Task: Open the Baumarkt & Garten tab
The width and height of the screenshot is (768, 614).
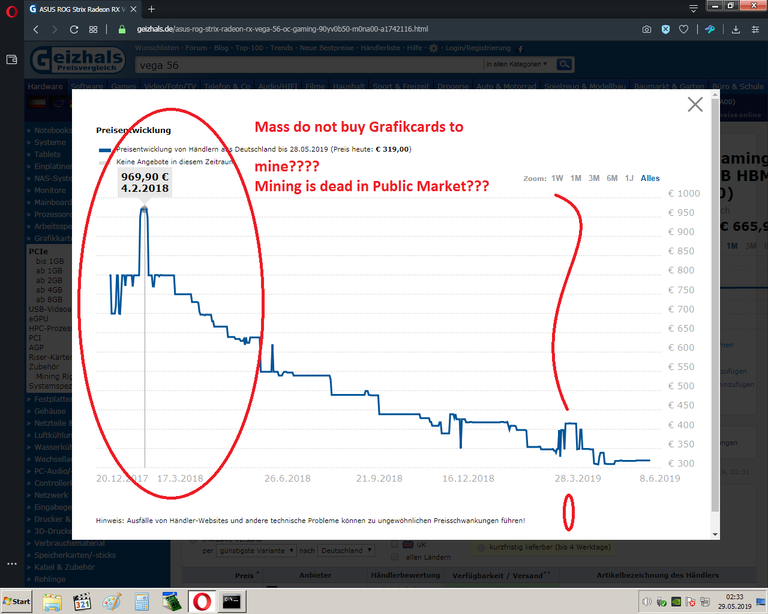Action: tap(669, 86)
